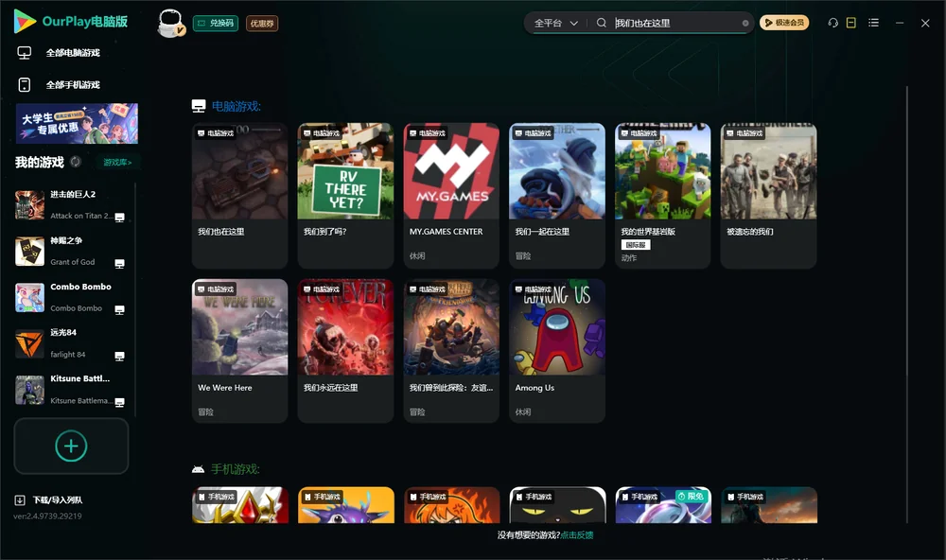The image size is (946, 560).
Task: Click the OurPlay logo icon
Action: click(25, 22)
